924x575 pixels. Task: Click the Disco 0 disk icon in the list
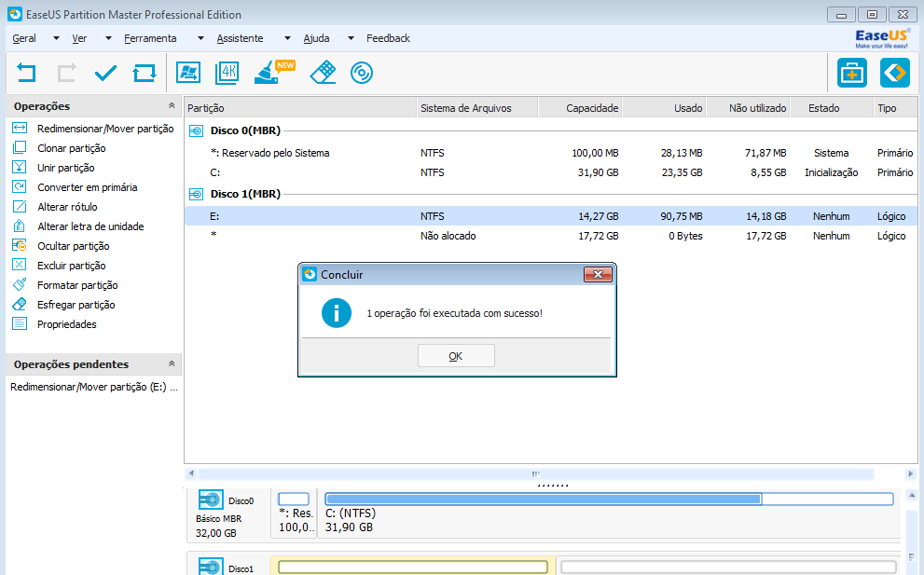[x=196, y=130]
